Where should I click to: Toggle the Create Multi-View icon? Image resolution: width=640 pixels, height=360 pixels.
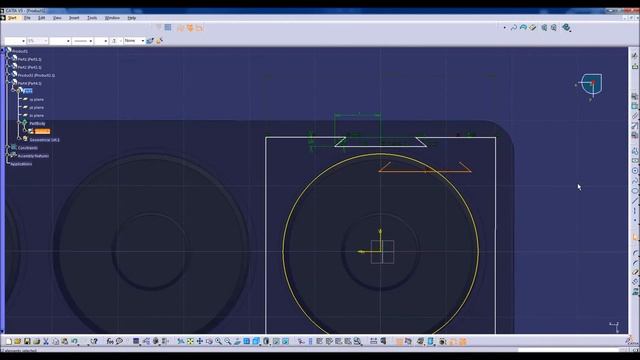click(x=247, y=341)
